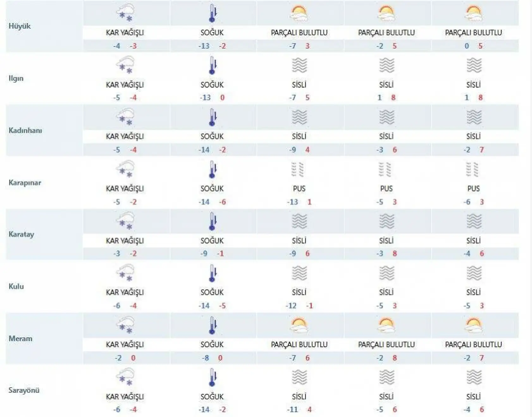
Task: Click the Meram district name
Action: click(21, 339)
